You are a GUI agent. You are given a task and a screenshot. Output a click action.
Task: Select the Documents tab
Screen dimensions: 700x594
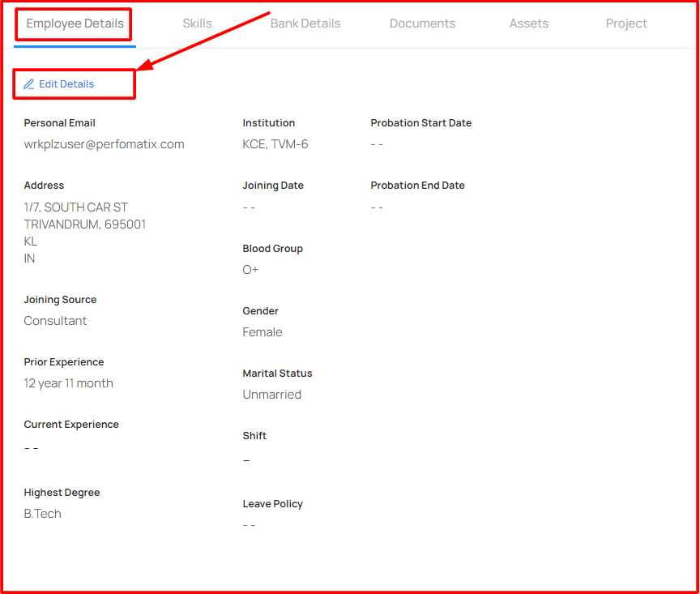pos(422,24)
